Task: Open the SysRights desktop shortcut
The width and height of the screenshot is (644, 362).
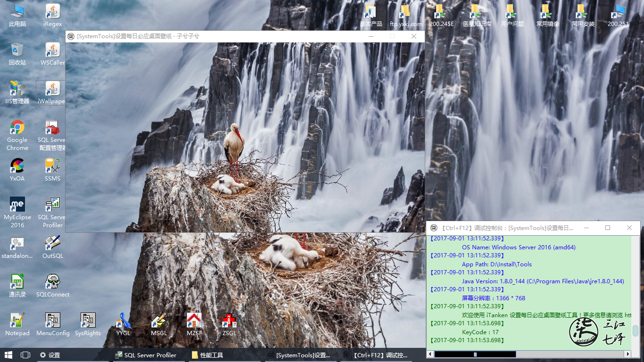Action: (88, 325)
